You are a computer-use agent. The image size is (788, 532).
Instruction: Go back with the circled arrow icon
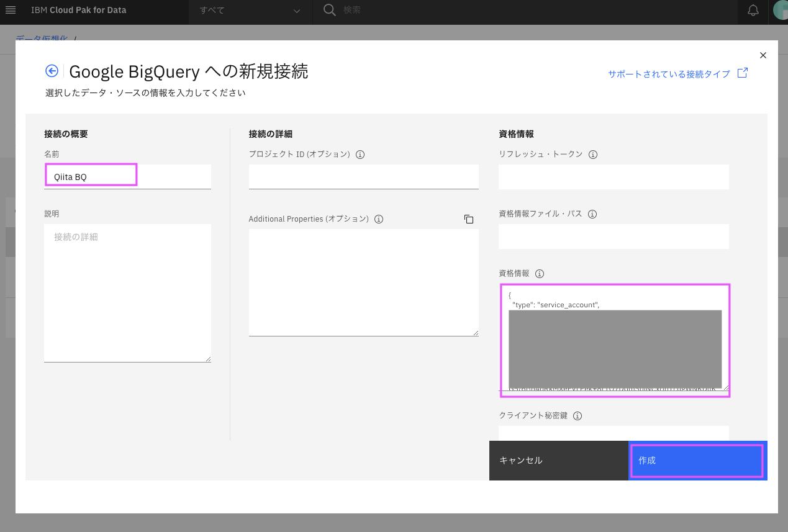pos(52,71)
